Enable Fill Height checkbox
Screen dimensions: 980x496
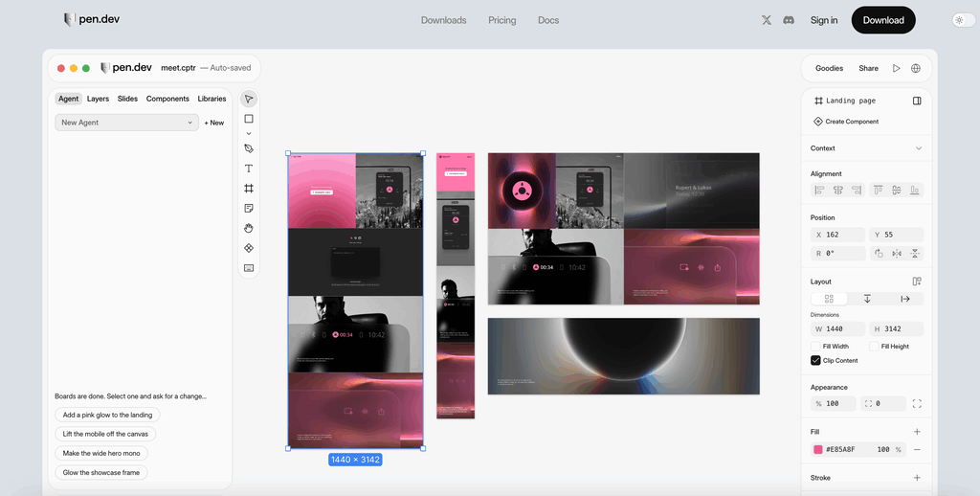tap(874, 347)
